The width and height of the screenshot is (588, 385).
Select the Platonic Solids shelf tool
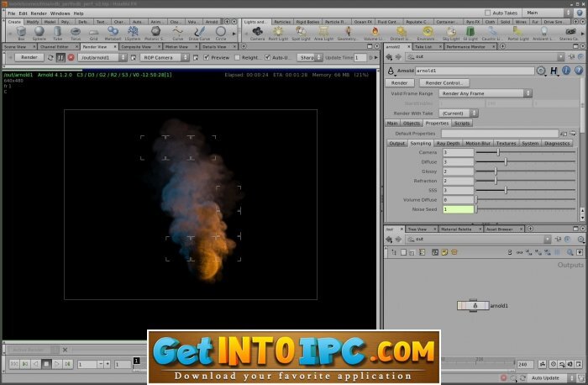click(155, 33)
